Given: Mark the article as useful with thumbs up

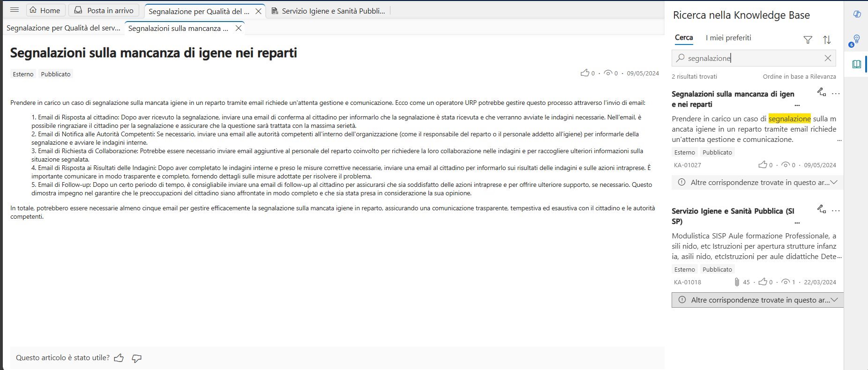Looking at the screenshot, I should (x=119, y=358).
